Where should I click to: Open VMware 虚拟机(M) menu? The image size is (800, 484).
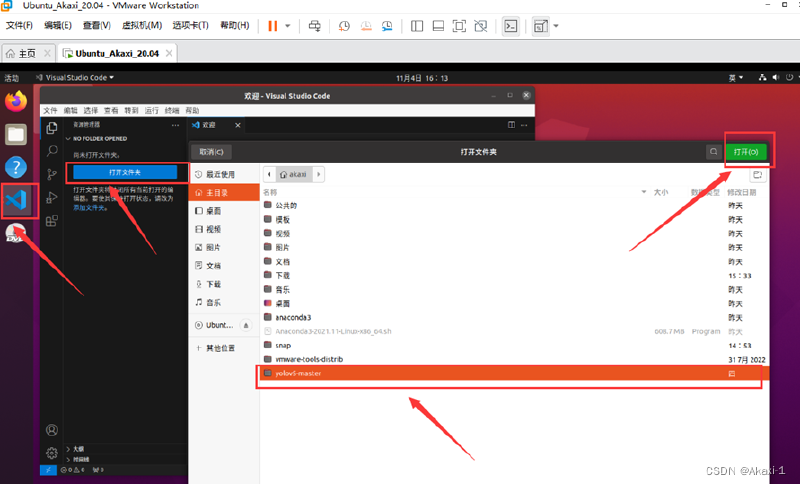142,26
